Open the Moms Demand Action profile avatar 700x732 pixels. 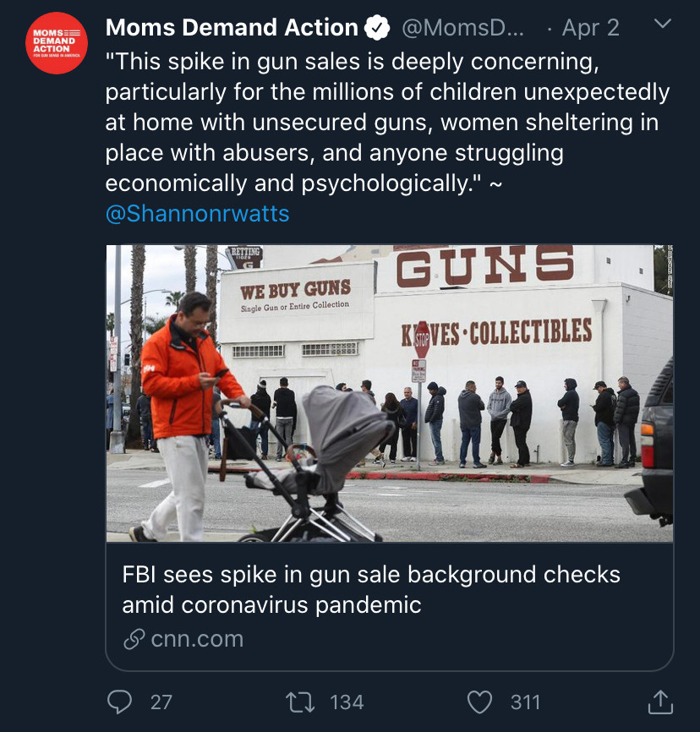(57, 43)
